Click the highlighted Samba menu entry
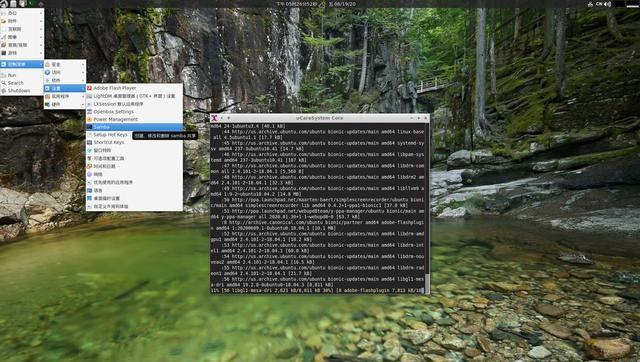640x362 pixels. tap(134, 127)
